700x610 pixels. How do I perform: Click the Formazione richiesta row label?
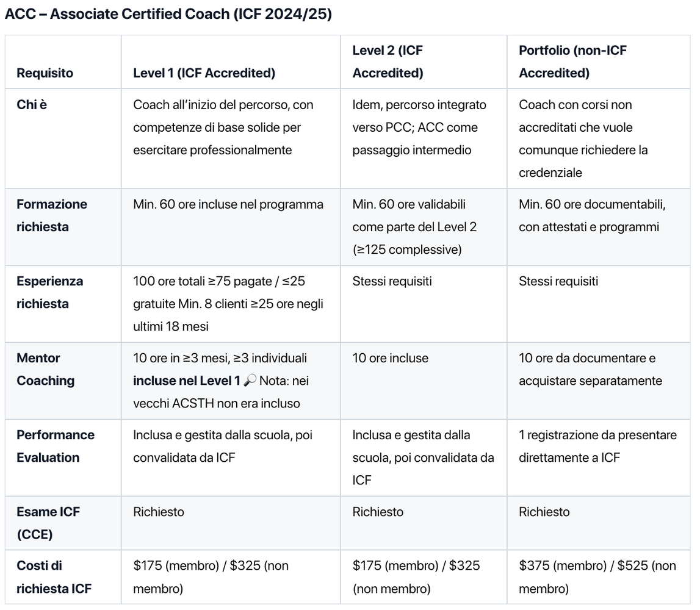[52, 215]
